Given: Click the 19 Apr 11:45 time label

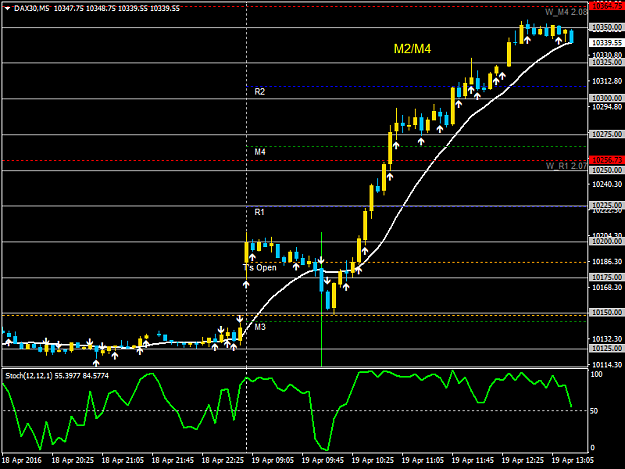Looking at the screenshot, I should 473,460.
